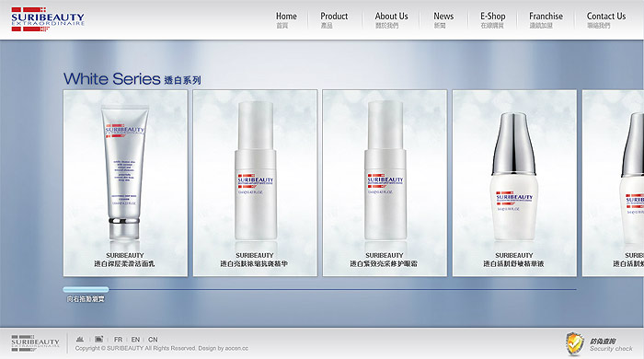644x359 pixels.
Task: Open the Product menu
Action: (334, 19)
